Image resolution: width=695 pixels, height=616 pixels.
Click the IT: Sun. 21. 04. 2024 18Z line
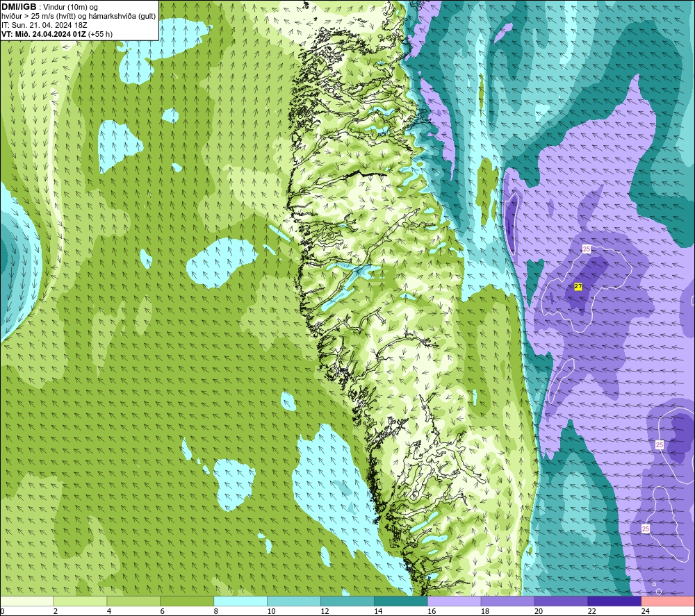tap(44, 25)
